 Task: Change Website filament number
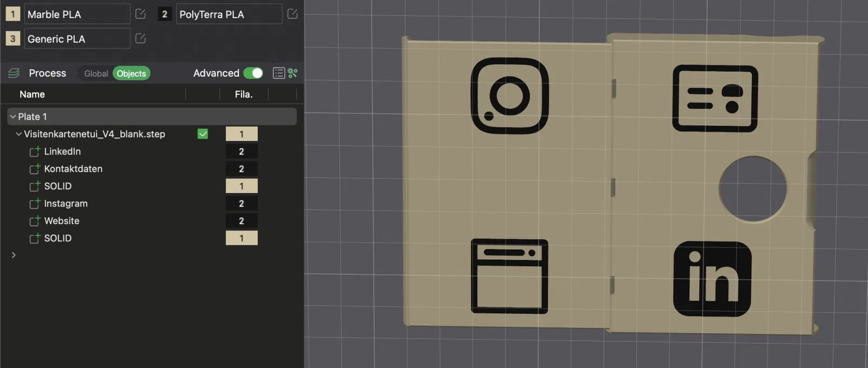(241, 221)
